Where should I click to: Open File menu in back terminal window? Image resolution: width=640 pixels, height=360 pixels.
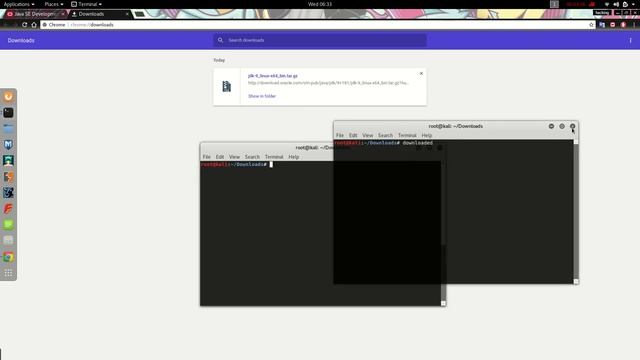click(x=207, y=157)
